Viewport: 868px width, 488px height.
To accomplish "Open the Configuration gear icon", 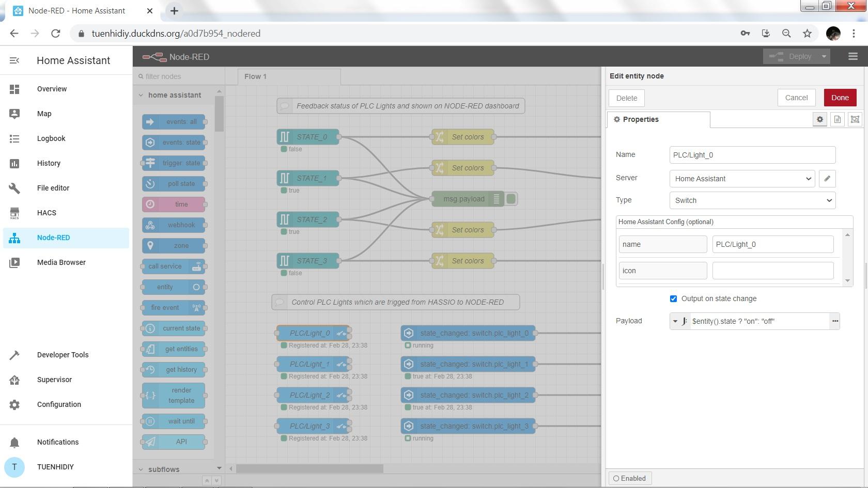I will coord(14,404).
